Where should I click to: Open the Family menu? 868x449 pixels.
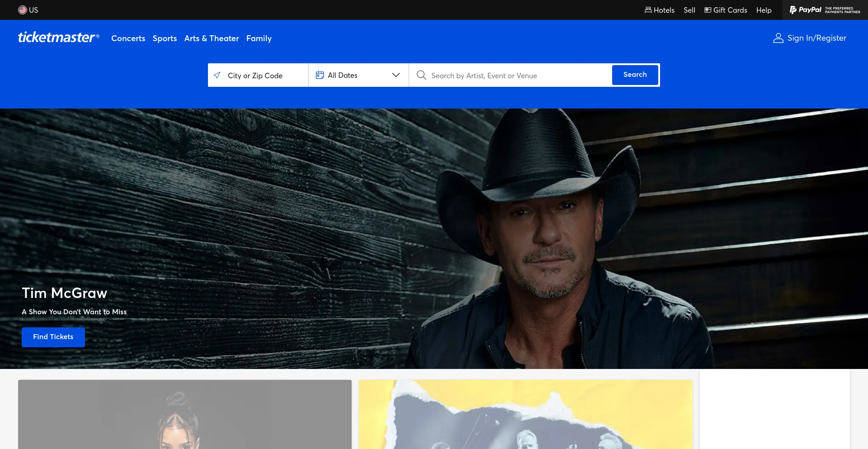point(259,38)
